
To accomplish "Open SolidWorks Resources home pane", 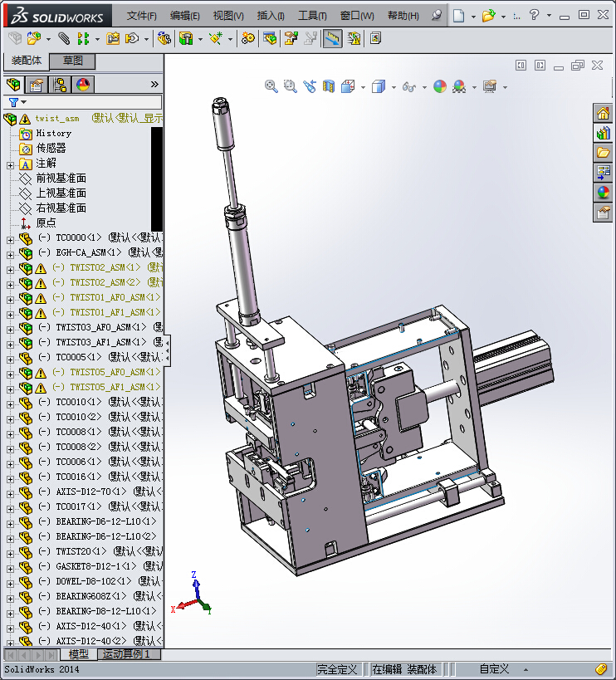I will [x=603, y=114].
